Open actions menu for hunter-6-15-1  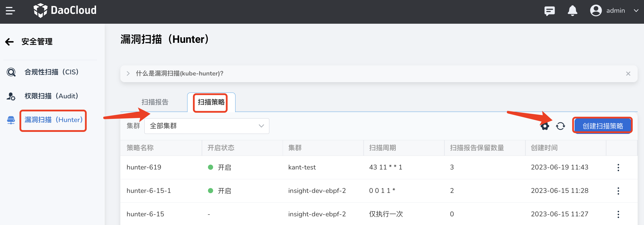click(x=618, y=191)
